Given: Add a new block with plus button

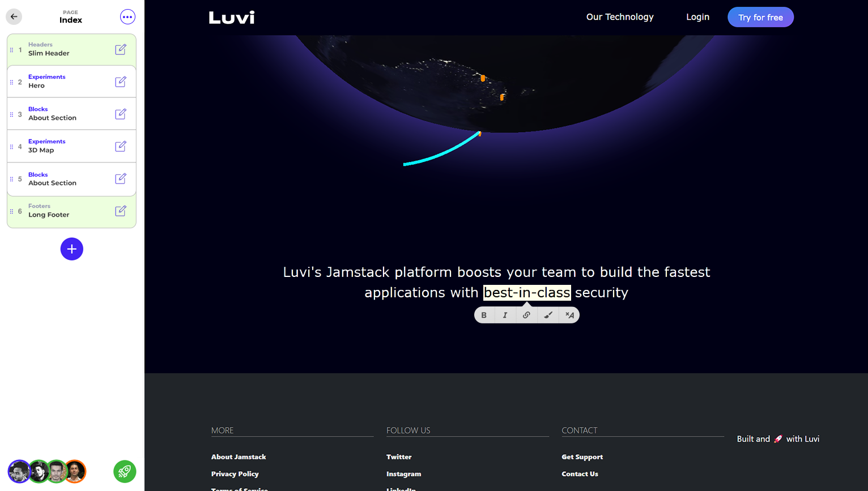Looking at the screenshot, I should 72,249.
